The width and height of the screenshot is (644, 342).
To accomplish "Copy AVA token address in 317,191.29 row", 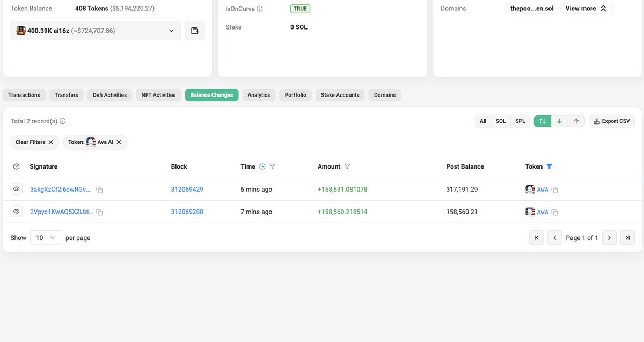I will [555, 190].
